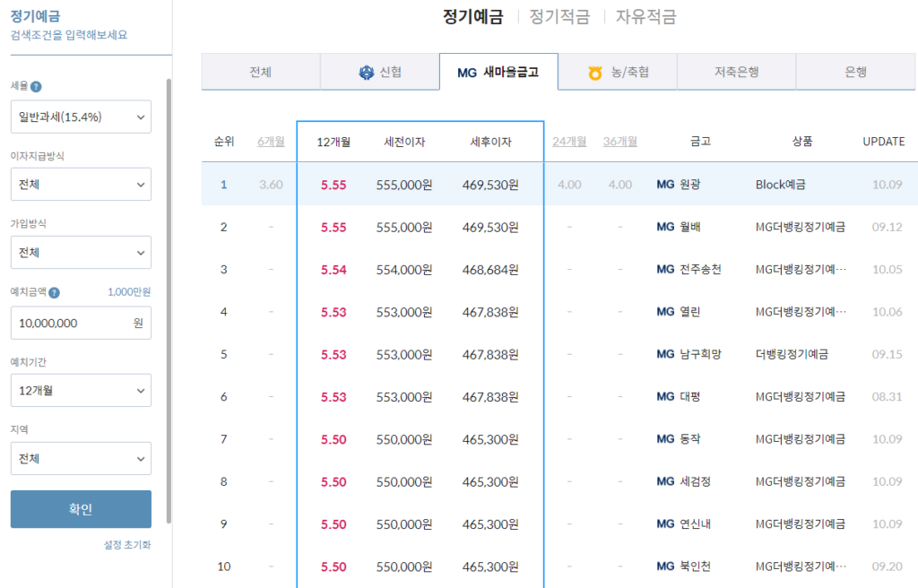
Task: Click the MG logo beside 전주송천
Action: coord(667,269)
